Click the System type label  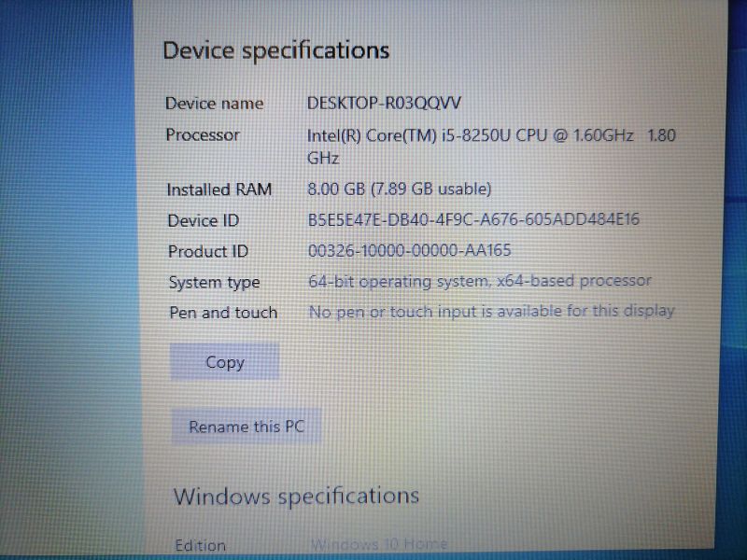(215, 283)
